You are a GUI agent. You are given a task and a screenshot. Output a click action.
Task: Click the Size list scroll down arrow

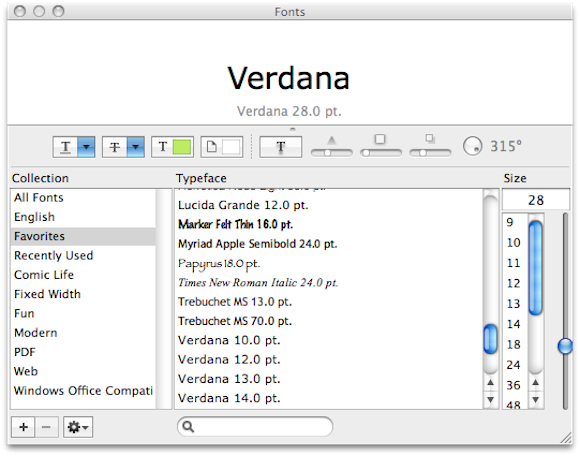pyautogui.click(x=536, y=399)
